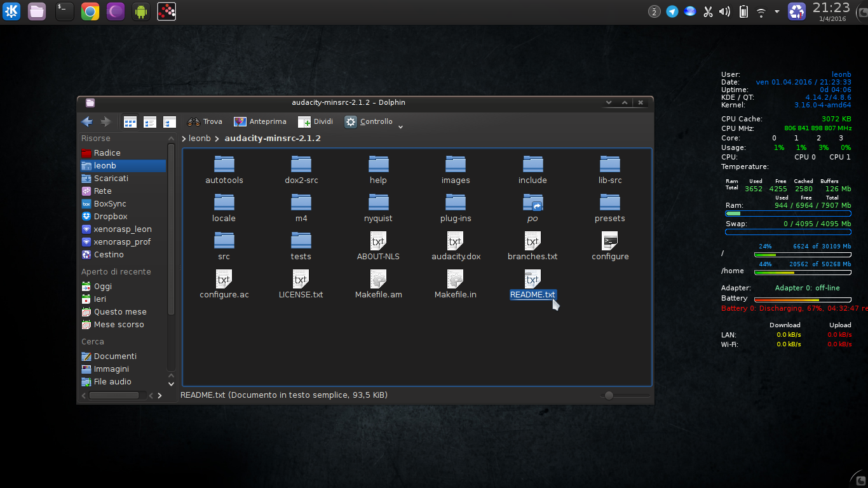Open the Controllo gear menu
This screenshot has width=868, height=488.
click(367, 121)
